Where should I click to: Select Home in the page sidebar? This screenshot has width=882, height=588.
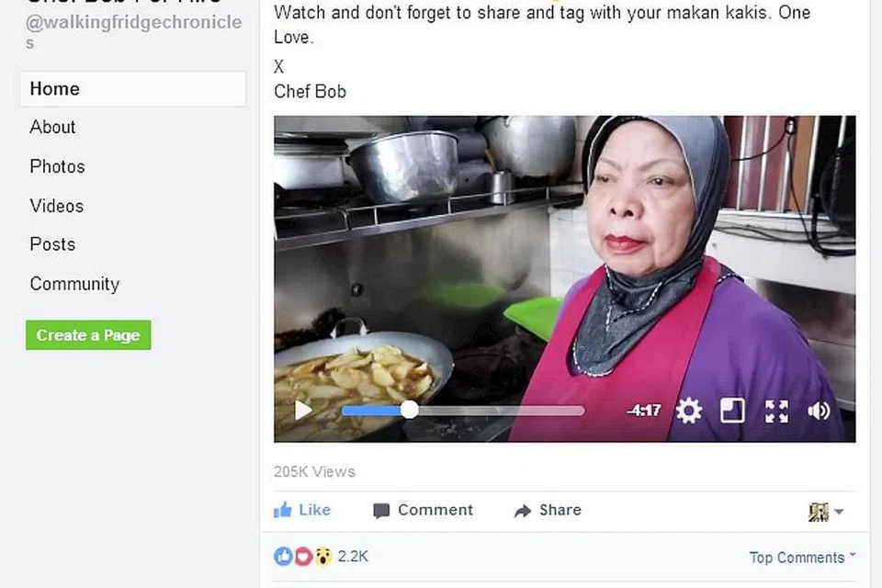pos(132,89)
